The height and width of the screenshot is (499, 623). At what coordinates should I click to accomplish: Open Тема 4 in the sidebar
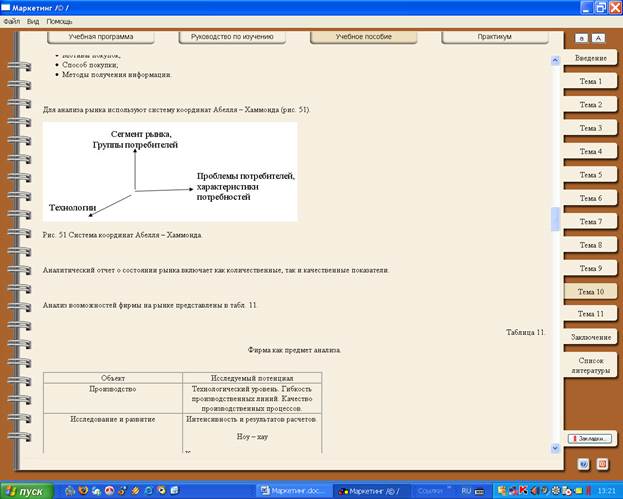click(590, 151)
